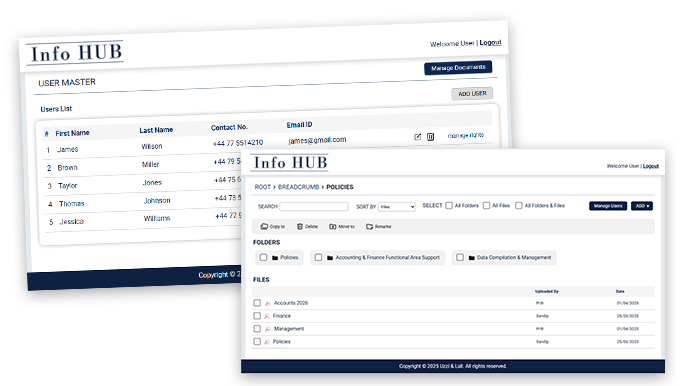This screenshot has width=700, height=386.
Task: Click the Info HUB logo in User Master window
Action: [75, 53]
